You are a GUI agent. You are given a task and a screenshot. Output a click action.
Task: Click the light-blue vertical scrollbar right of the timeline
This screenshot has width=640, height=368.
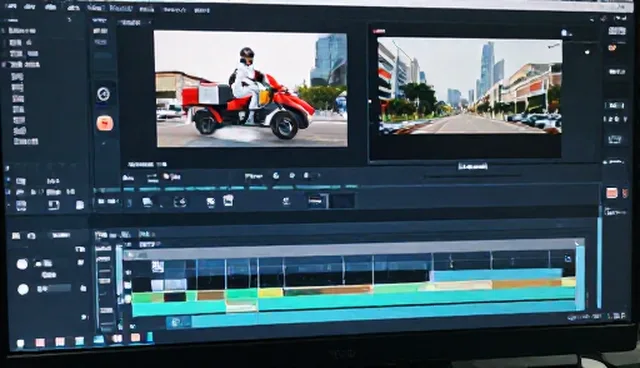pos(599,263)
